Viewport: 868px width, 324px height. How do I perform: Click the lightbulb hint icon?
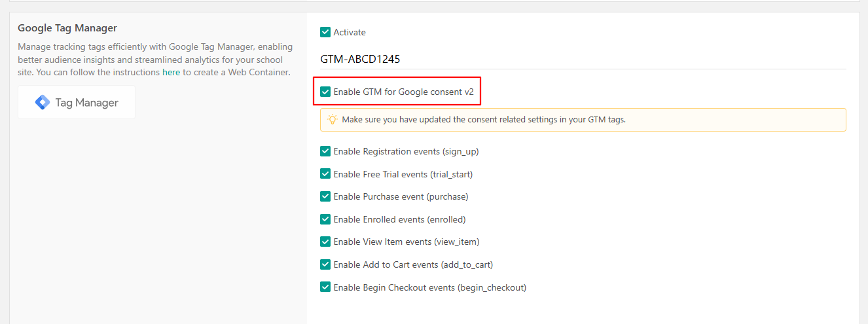pyautogui.click(x=333, y=120)
